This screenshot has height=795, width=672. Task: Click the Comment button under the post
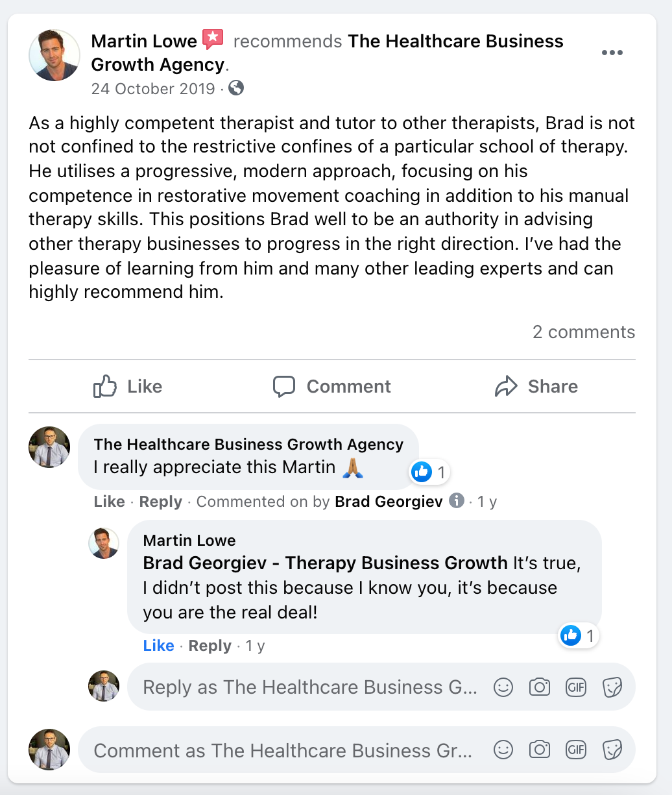(332, 387)
